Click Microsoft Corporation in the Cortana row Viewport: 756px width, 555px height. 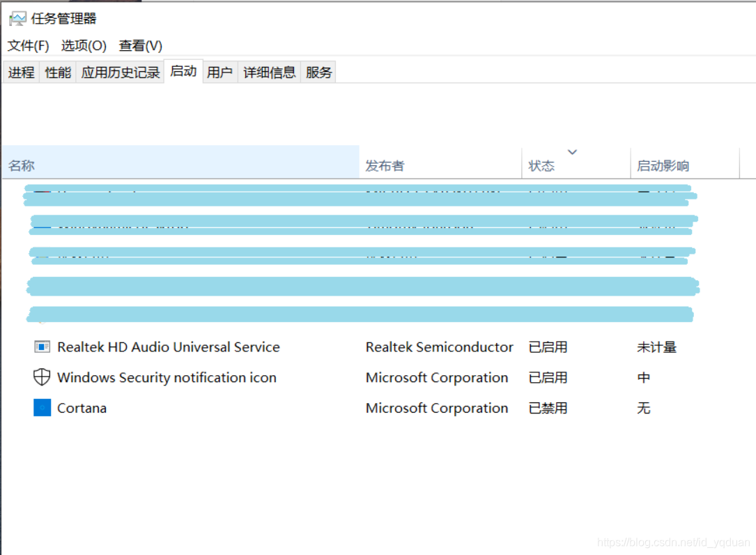pyautogui.click(x=437, y=407)
